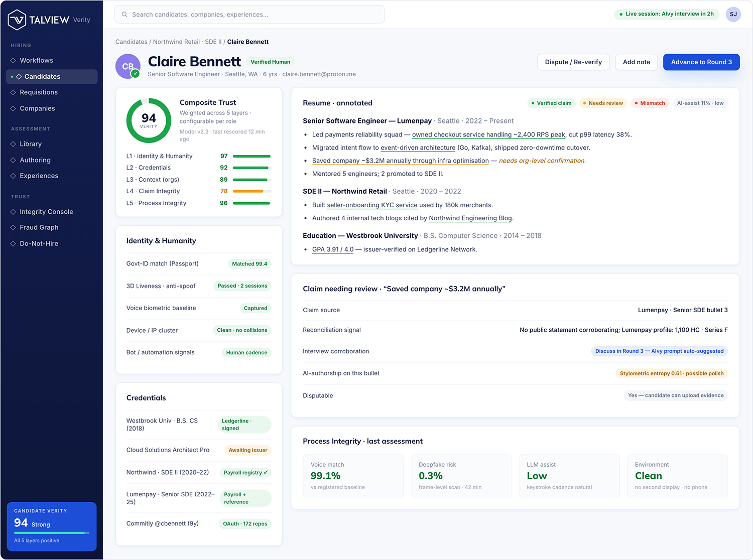Image resolution: width=753 pixels, height=560 pixels.
Task: Open the Integrity Console
Action: click(52, 212)
